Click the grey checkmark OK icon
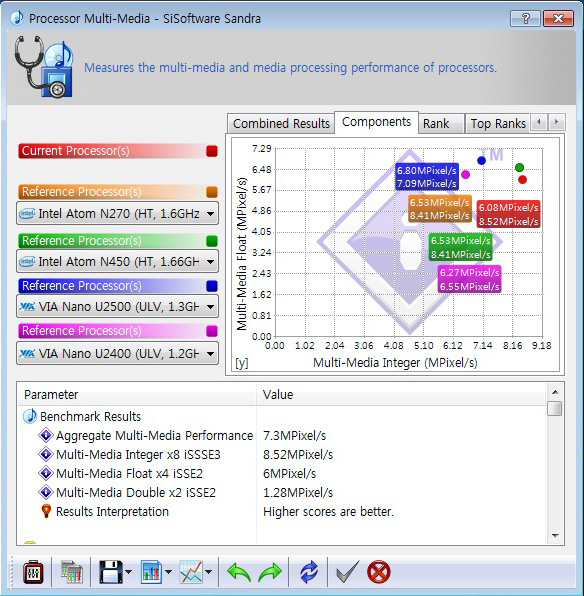584x596 pixels. [x=347, y=572]
